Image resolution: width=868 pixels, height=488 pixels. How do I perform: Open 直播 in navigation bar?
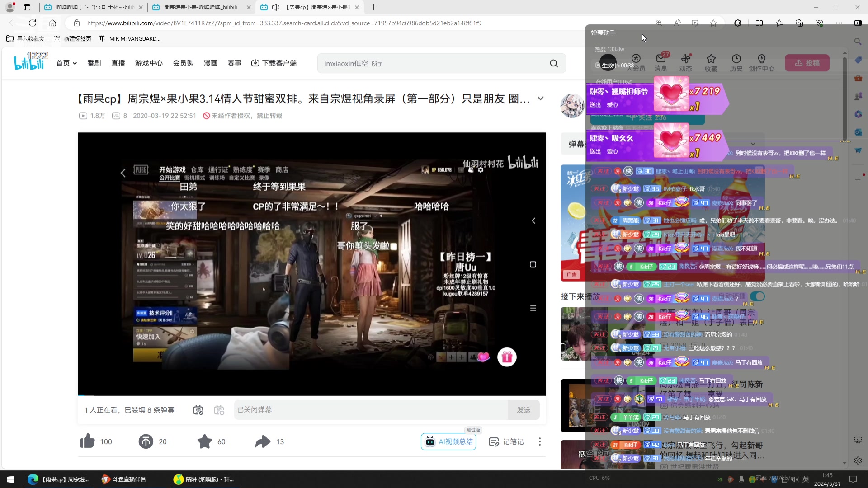[118, 63]
